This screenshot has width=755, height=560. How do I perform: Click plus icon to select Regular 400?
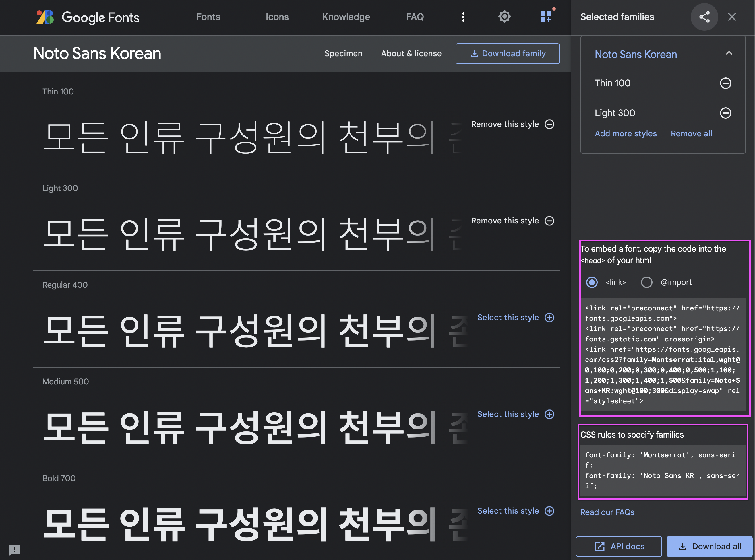[549, 318]
